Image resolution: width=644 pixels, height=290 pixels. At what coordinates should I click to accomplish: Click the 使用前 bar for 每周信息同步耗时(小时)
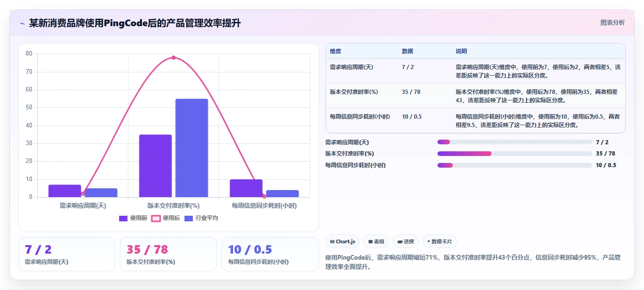point(246,188)
